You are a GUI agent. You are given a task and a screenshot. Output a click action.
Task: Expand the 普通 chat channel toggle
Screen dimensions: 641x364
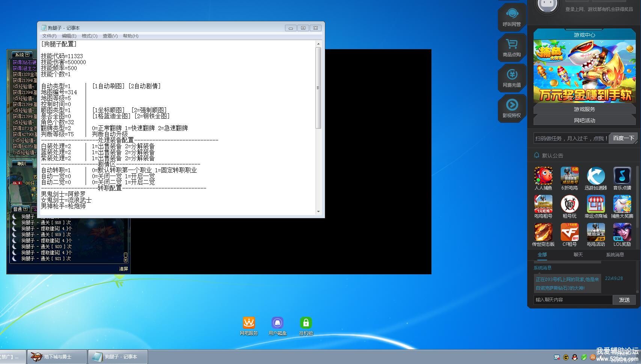(x=25, y=209)
